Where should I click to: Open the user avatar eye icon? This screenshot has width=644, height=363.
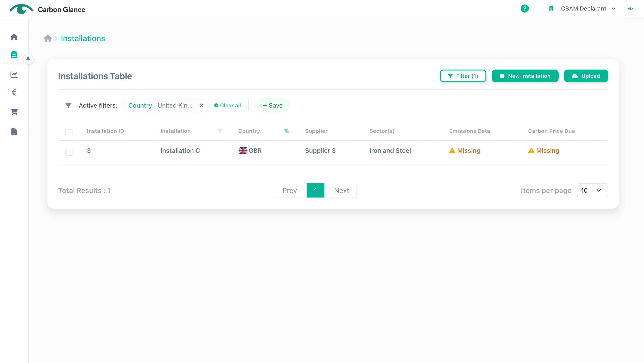[x=630, y=8]
